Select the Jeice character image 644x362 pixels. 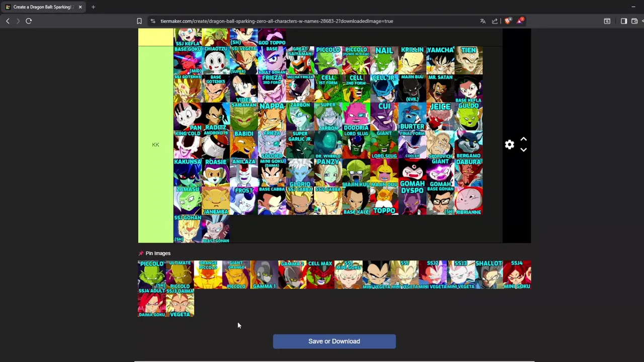[x=441, y=117]
